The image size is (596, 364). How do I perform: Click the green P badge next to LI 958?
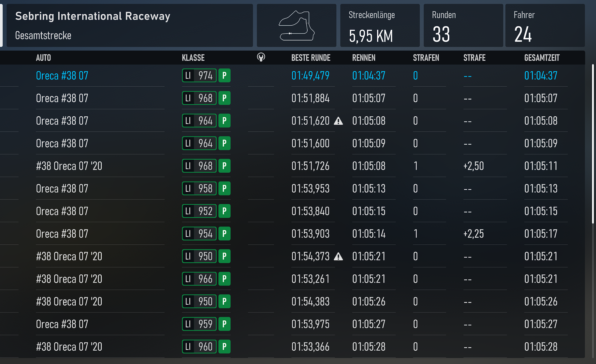click(x=225, y=188)
